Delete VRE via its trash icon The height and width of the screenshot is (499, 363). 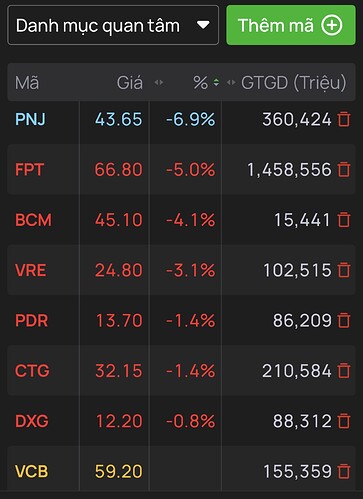[x=344, y=270]
